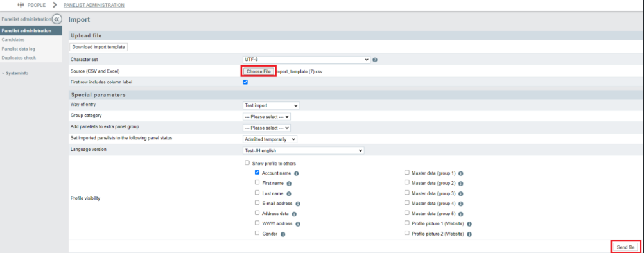Screen dimensions: 644x253
Task: Click the Send file button
Action: [626, 247]
